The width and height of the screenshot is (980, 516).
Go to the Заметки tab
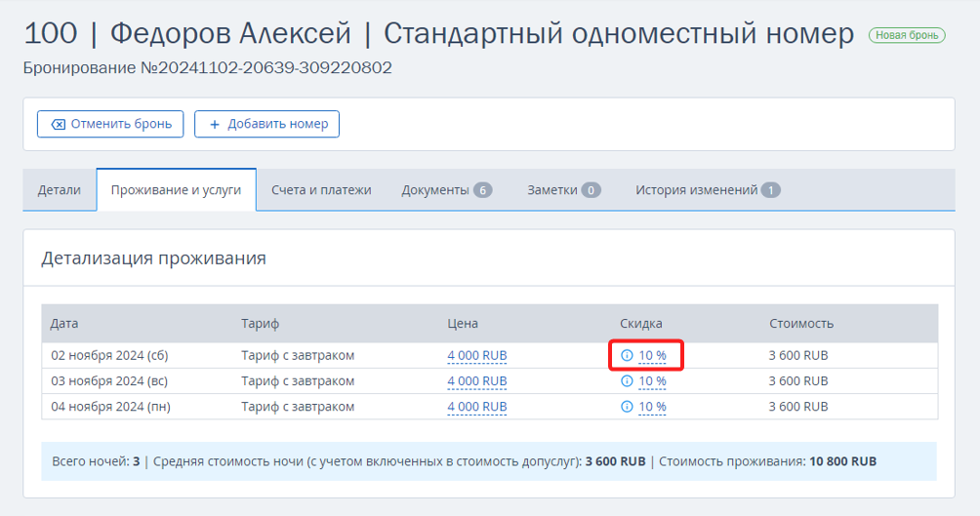click(x=563, y=190)
